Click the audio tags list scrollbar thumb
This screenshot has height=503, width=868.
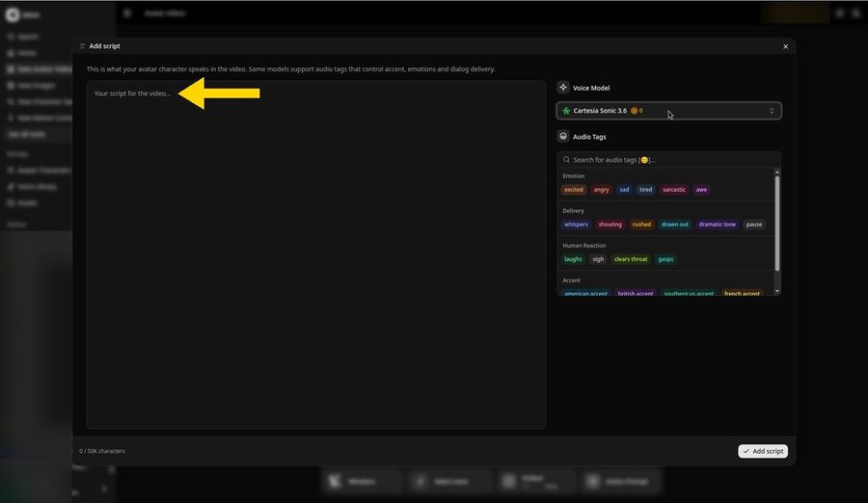tap(777, 224)
